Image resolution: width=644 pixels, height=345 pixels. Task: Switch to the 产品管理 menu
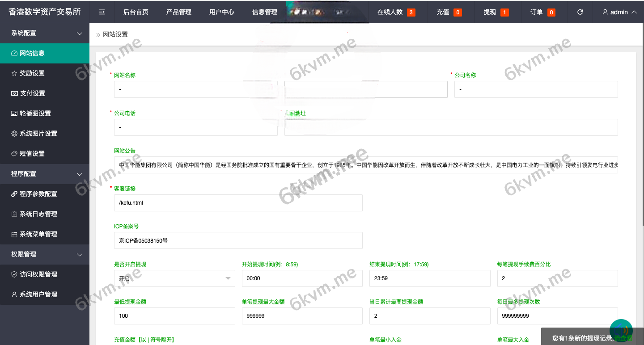coord(178,12)
